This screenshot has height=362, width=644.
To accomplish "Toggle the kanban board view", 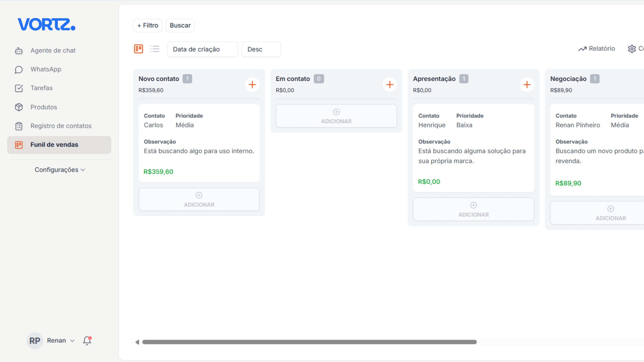I will point(138,49).
